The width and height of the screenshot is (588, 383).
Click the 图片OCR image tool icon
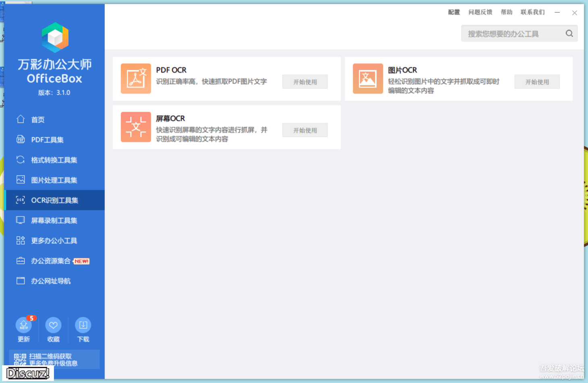(x=368, y=79)
